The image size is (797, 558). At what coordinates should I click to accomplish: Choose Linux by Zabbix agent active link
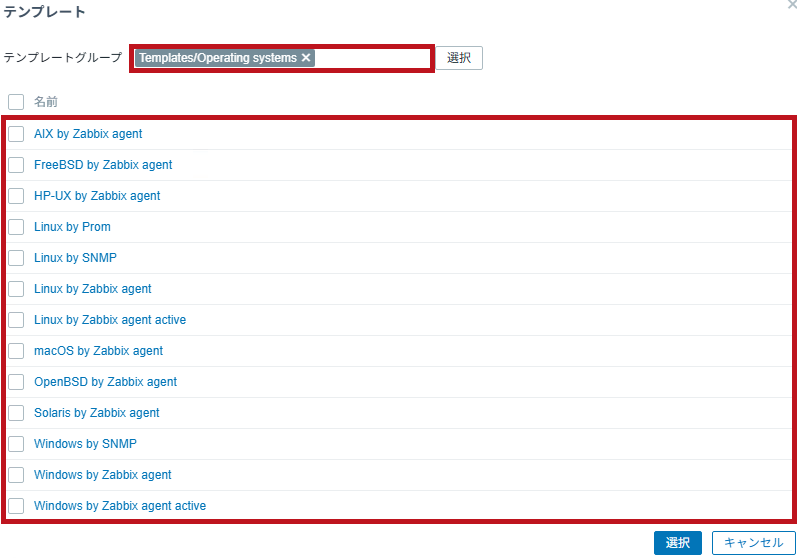click(x=110, y=320)
